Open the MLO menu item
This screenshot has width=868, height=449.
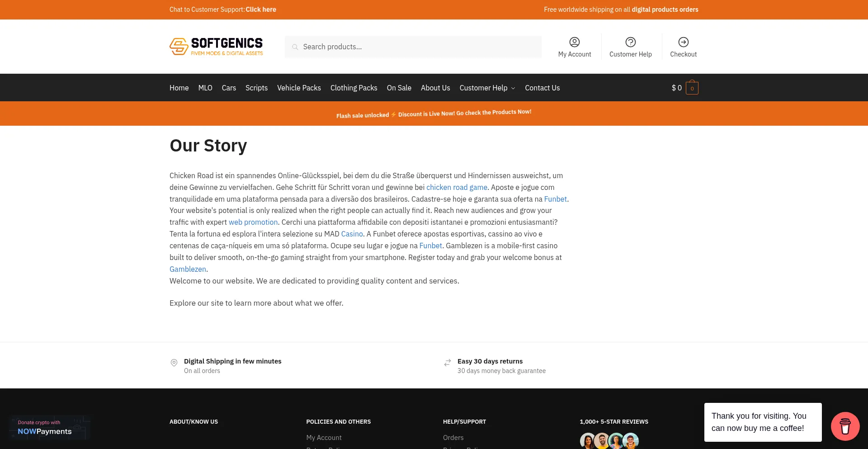205,88
